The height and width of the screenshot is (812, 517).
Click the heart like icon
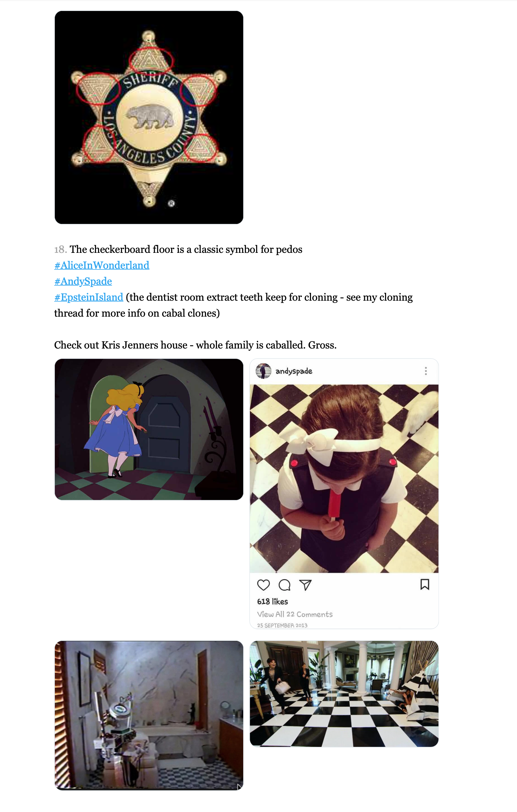263,585
